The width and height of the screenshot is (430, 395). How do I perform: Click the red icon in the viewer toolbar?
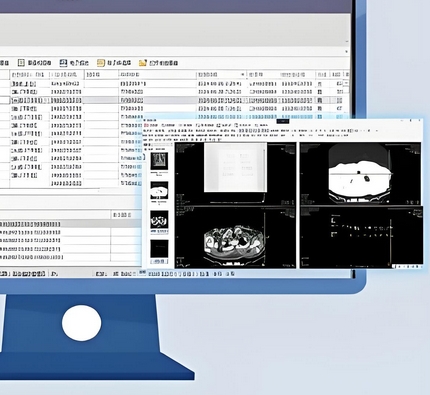point(146,125)
